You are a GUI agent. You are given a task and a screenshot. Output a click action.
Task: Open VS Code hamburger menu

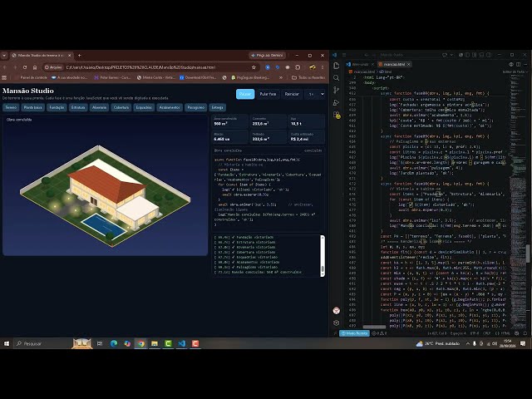[x=343, y=55]
